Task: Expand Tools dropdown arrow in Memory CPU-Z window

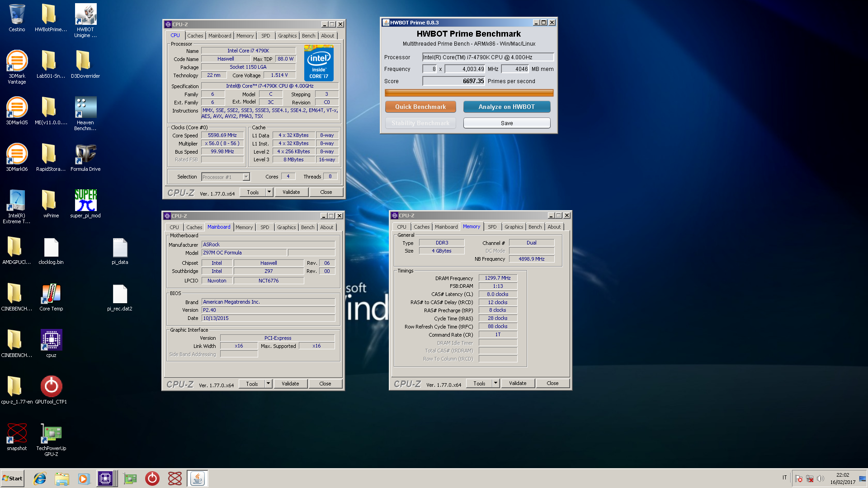Action: pyautogui.click(x=495, y=383)
